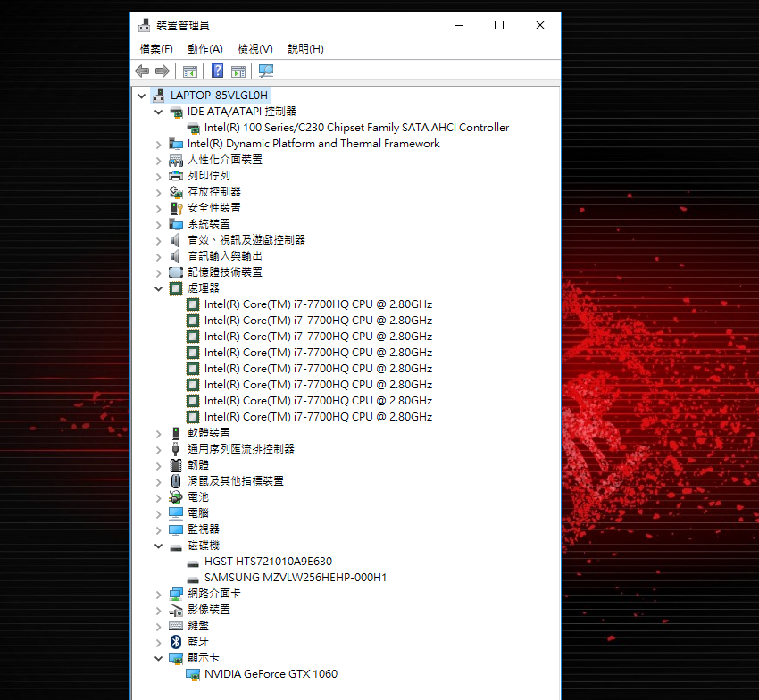Expand the 人性化介面裝置 node
This screenshot has width=759, height=700.
point(158,160)
